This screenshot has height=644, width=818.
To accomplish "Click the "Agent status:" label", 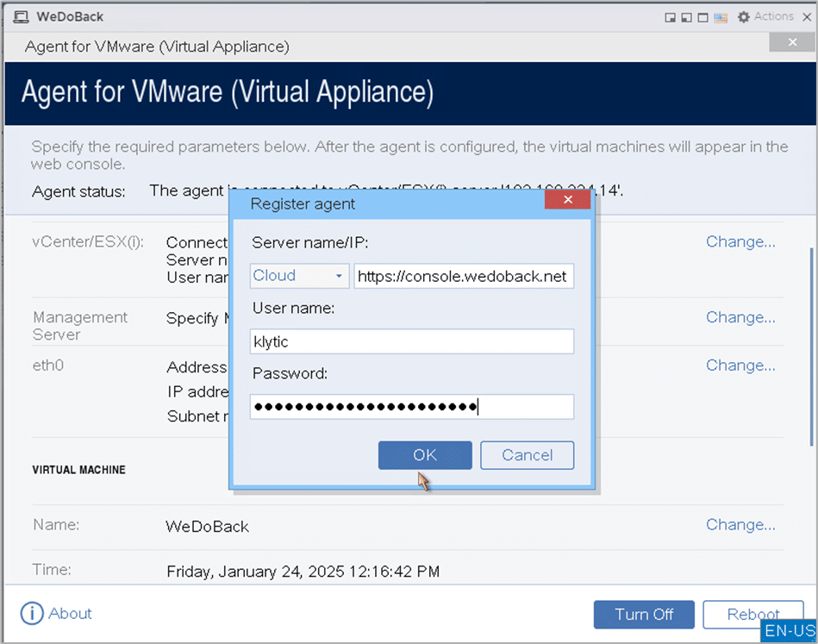I will [78, 191].
